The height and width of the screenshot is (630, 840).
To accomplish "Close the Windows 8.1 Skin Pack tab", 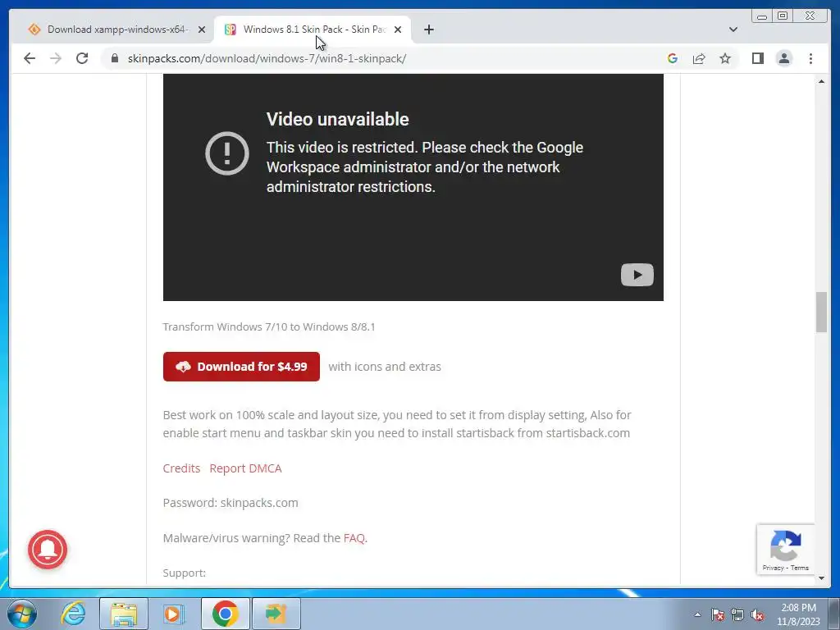I will click(398, 30).
